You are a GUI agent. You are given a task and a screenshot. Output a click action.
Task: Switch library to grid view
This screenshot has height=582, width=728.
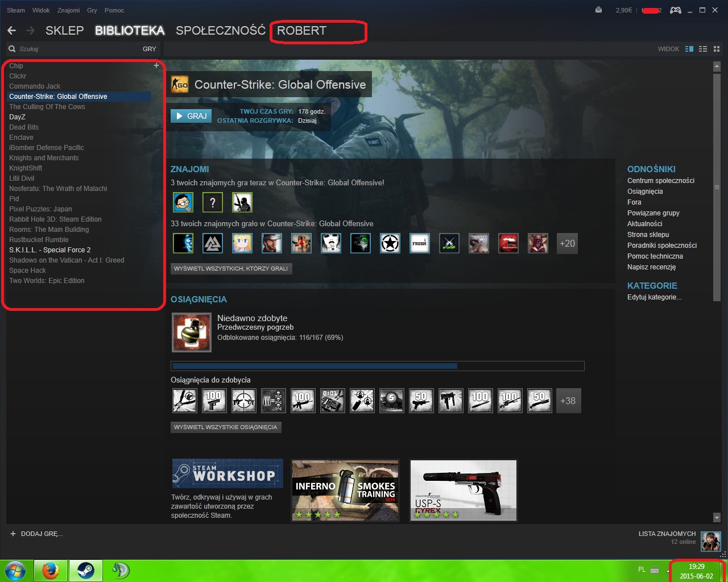click(717, 49)
